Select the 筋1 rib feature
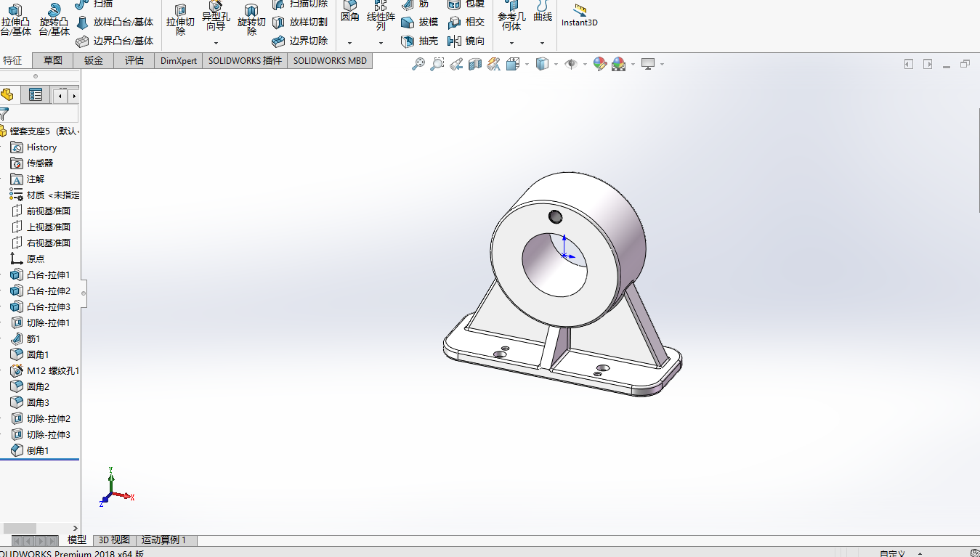Image resolution: width=980 pixels, height=557 pixels. tap(25, 339)
